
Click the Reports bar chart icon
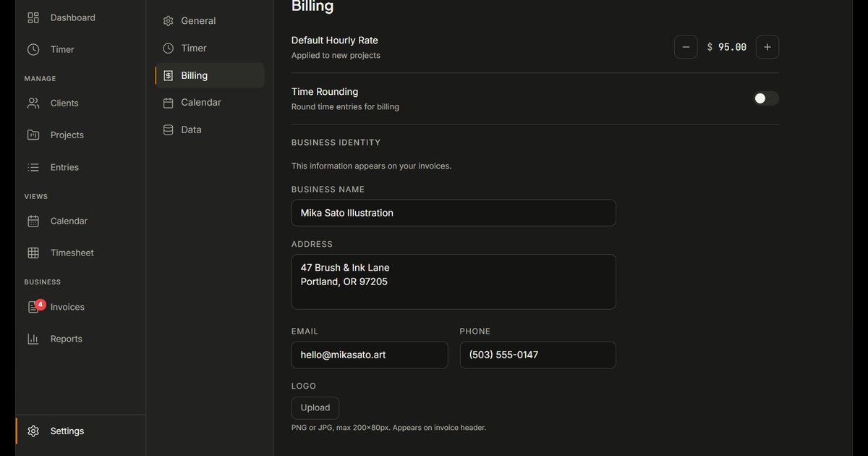pos(33,339)
